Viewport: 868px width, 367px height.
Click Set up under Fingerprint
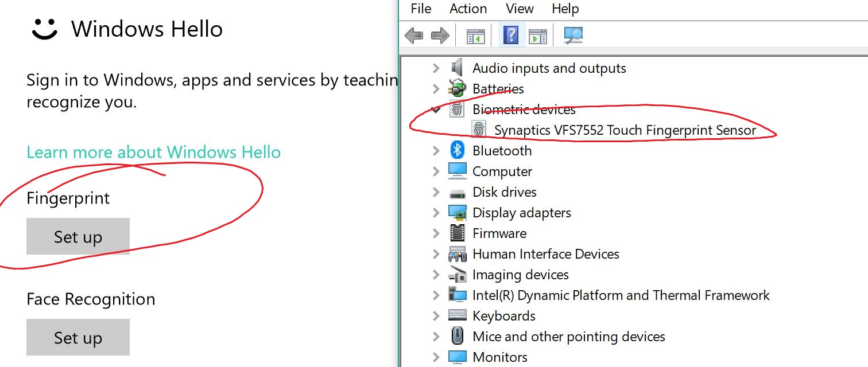click(78, 236)
